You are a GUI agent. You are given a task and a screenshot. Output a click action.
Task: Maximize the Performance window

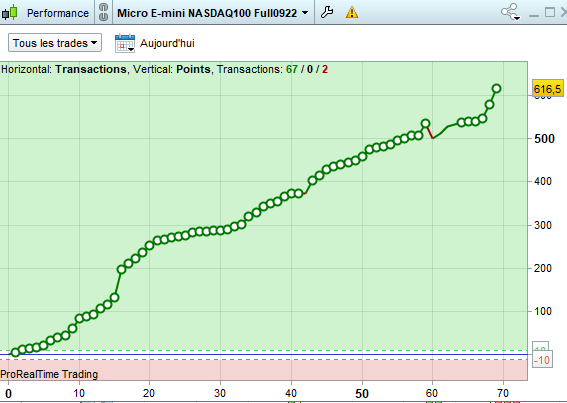[550, 13]
